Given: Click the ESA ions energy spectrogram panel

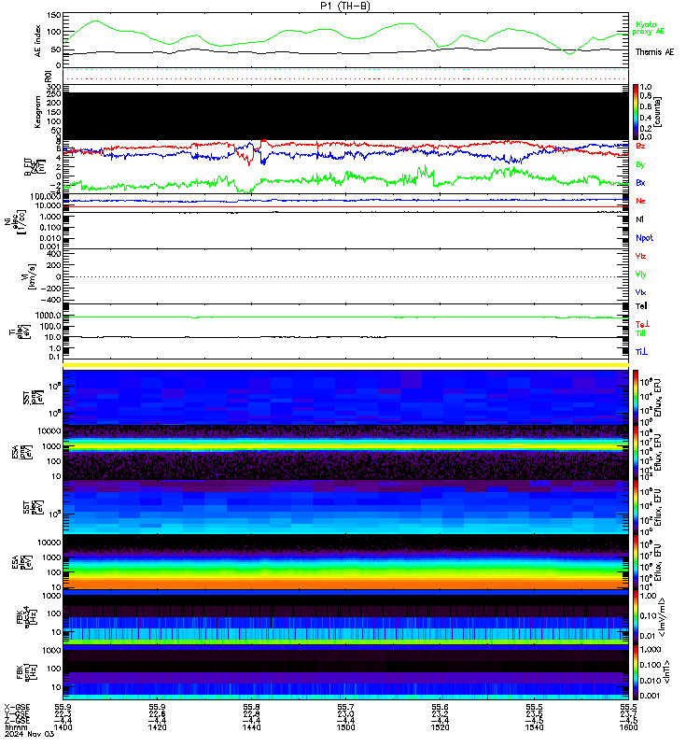Looking at the screenshot, I should (x=345, y=453).
